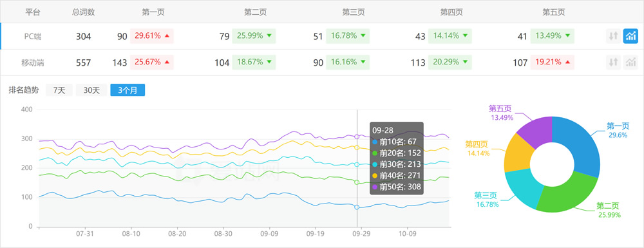This screenshot has width=644, height=248.
Task: Click PC端 total word count 304
Action: point(83,36)
